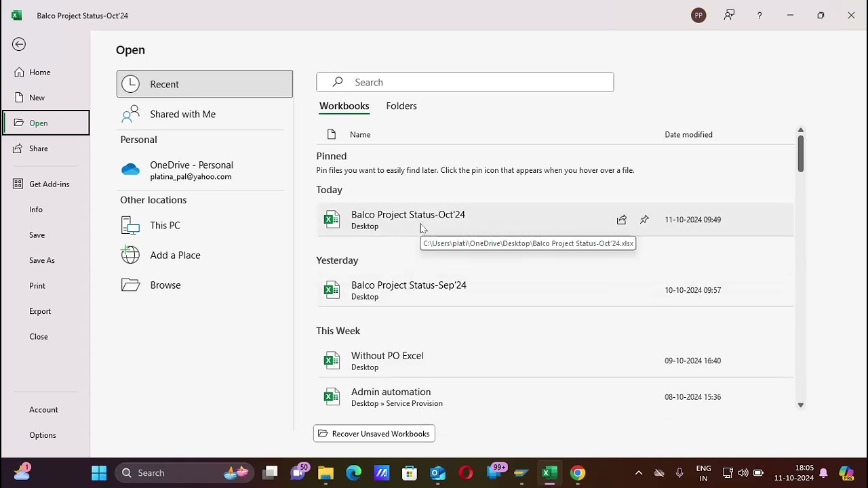The width and height of the screenshot is (868, 488).
Task: Sort by Date modified column header
Action: click(x=688, y=135)
